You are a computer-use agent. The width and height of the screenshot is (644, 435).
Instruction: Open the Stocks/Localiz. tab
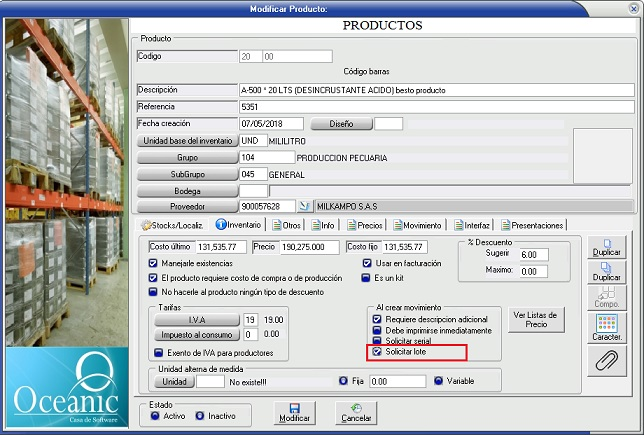point(173,226)
